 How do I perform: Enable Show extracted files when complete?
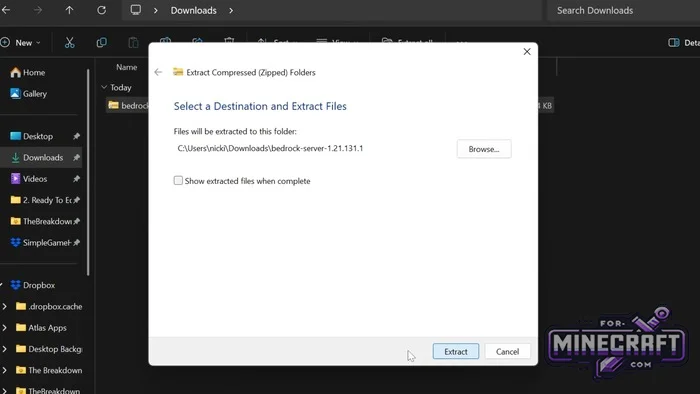(x=178, y=181)
